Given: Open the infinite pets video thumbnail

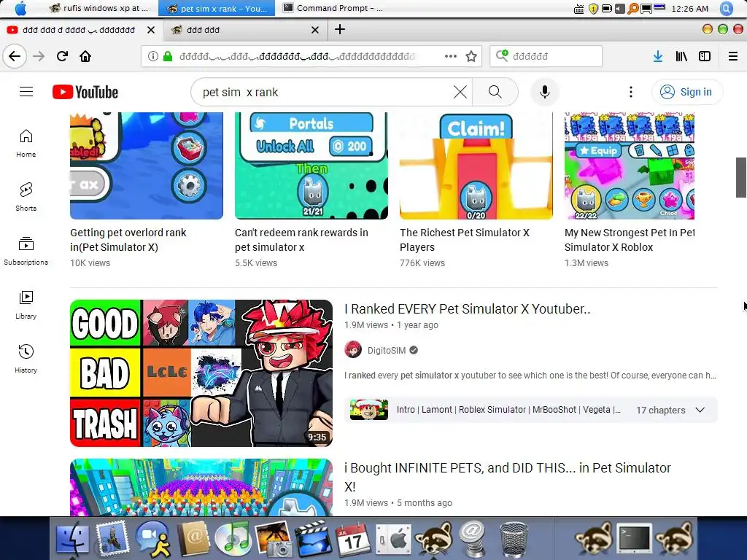Looking at the screenshot, I should click(201, 487).
